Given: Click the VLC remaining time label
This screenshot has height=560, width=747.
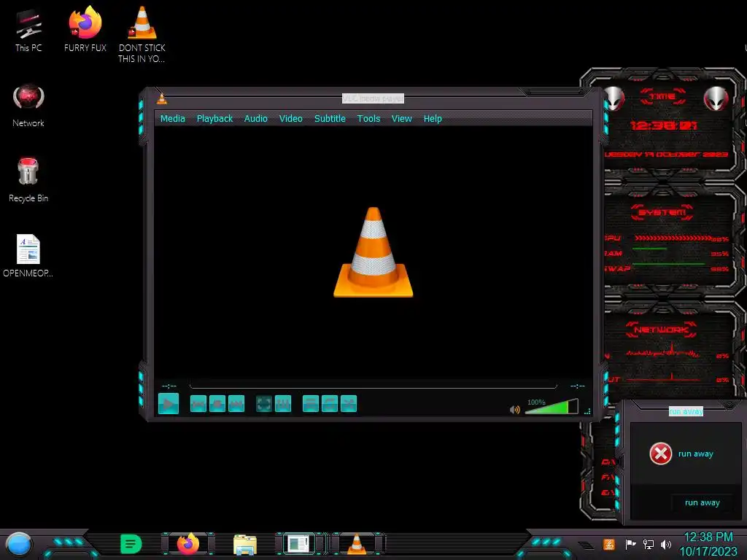Looking at the screenshot, I should click(x=578, y=386).
